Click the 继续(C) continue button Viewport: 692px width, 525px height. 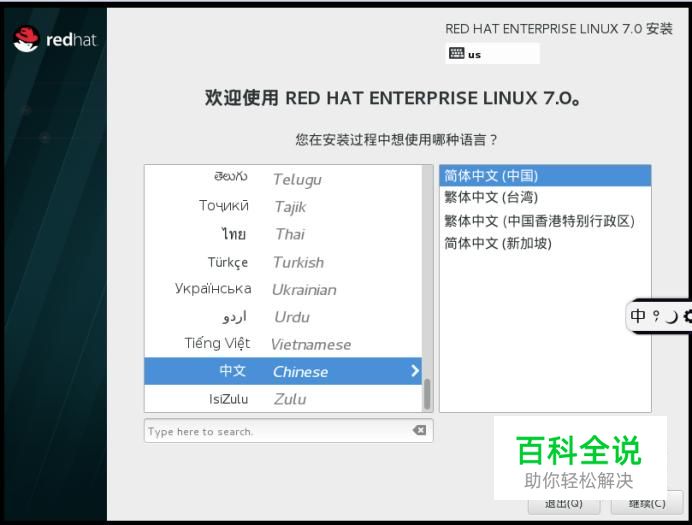pos(647,503)
